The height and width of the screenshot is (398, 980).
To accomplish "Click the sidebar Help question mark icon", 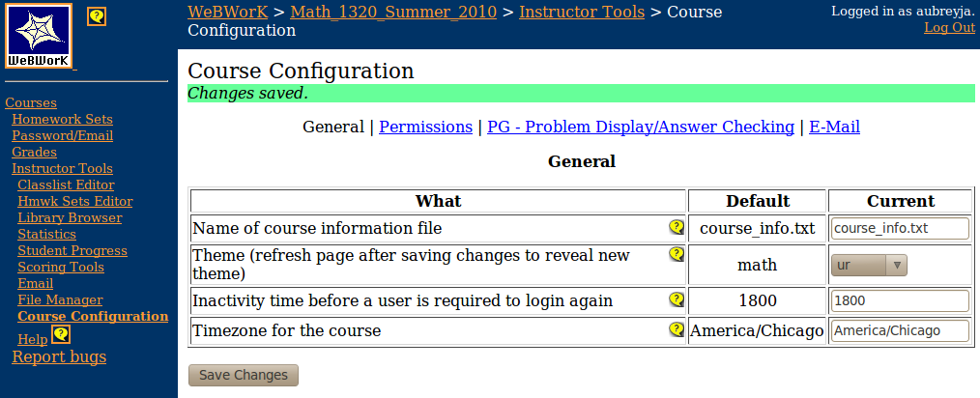I will pos(61,334).
